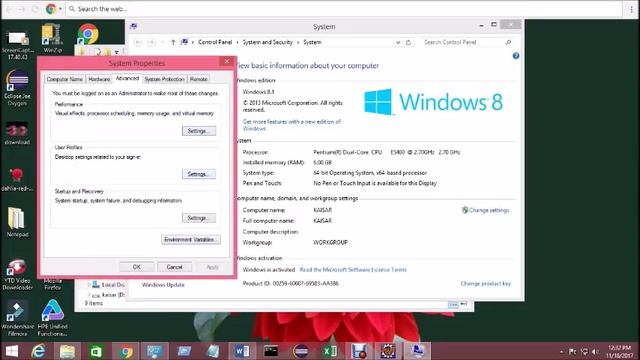Image resolution: width=640 pixels, height=360 pixels.
Task: Open Eclipse from the taskbar
Action: tap(301, 351)
